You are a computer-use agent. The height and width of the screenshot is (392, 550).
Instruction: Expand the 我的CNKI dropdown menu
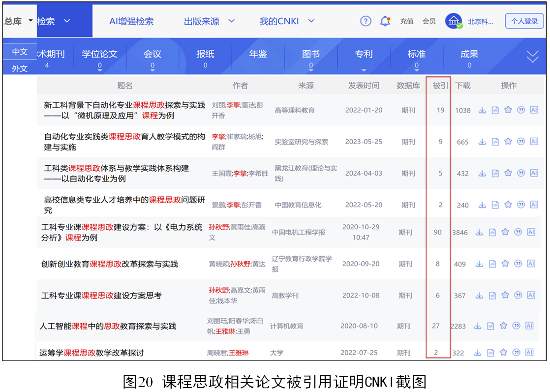[x=286, y=21]
